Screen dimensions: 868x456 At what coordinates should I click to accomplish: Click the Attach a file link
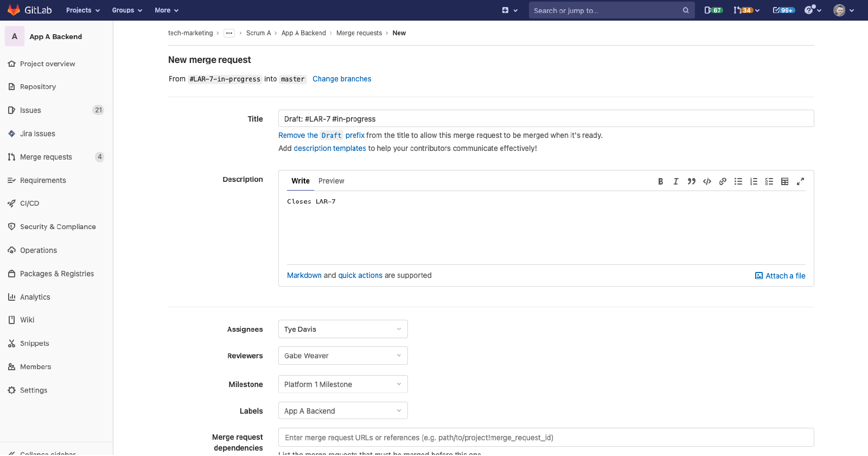(x=780, y=276)
